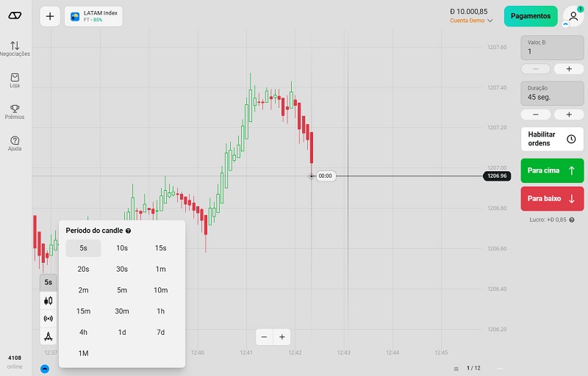Select 1d candle period
This screenshot has height=376, width=588.
point(122,332)
